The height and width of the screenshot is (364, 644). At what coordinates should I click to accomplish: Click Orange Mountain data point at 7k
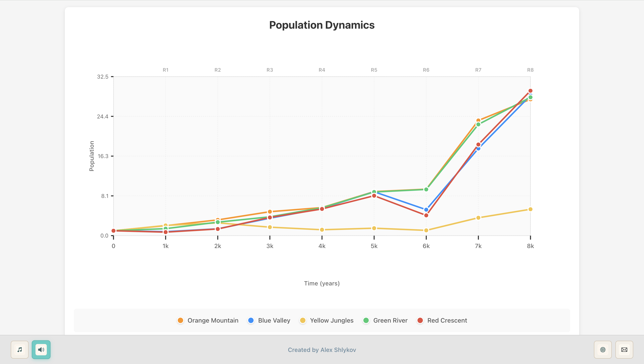coord(478,120)
